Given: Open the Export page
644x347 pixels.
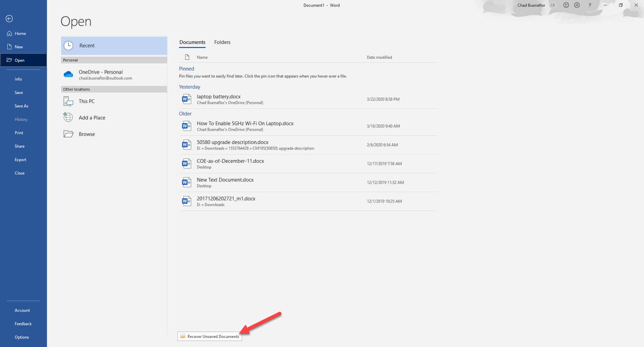Looking at the screenshot, I should 23,160.
